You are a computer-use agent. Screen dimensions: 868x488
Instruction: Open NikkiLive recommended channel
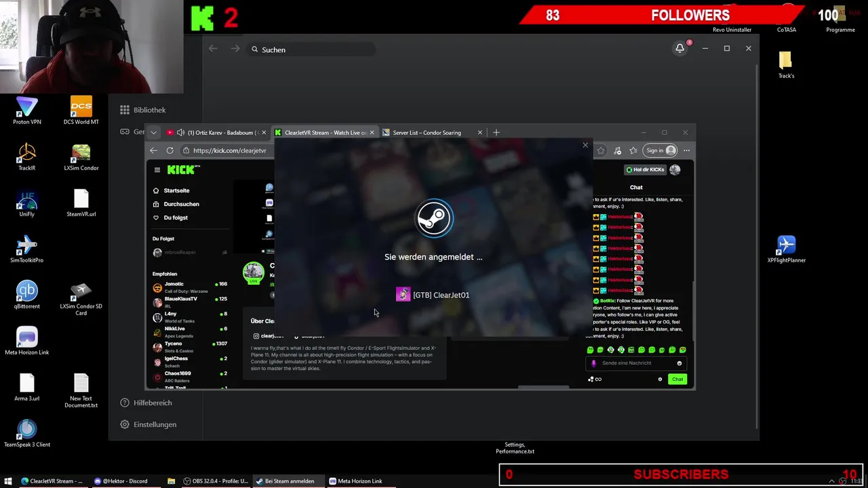190,331
